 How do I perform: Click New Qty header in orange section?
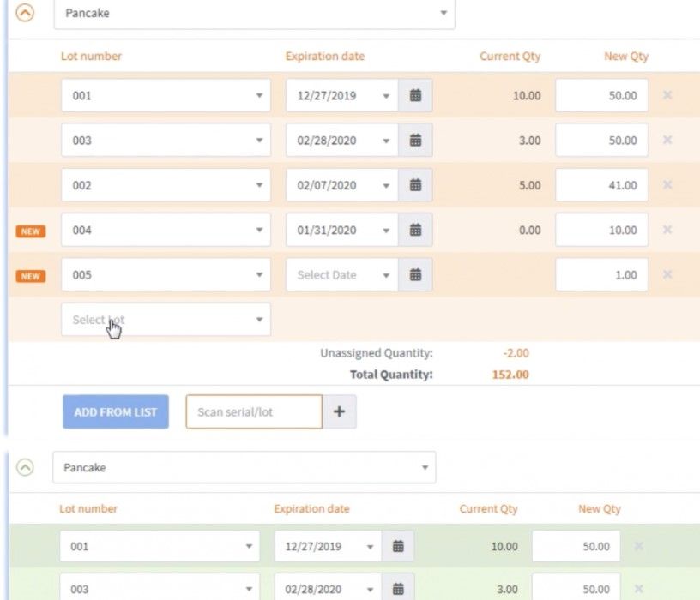tap(626, 57)
